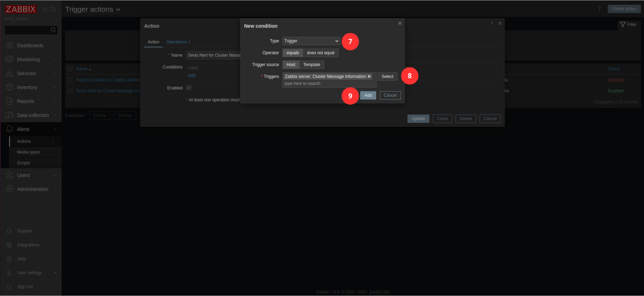Click the Alerts bell icon in sidebar
Viewport: 644px width, 296px height.
9,129
